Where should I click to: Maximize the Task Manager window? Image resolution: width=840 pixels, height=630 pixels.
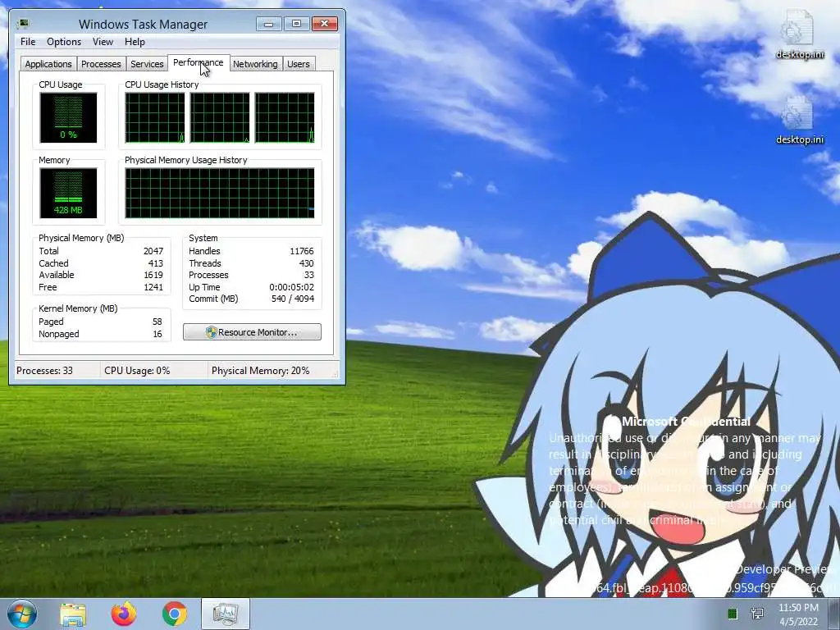coord(296,24)
